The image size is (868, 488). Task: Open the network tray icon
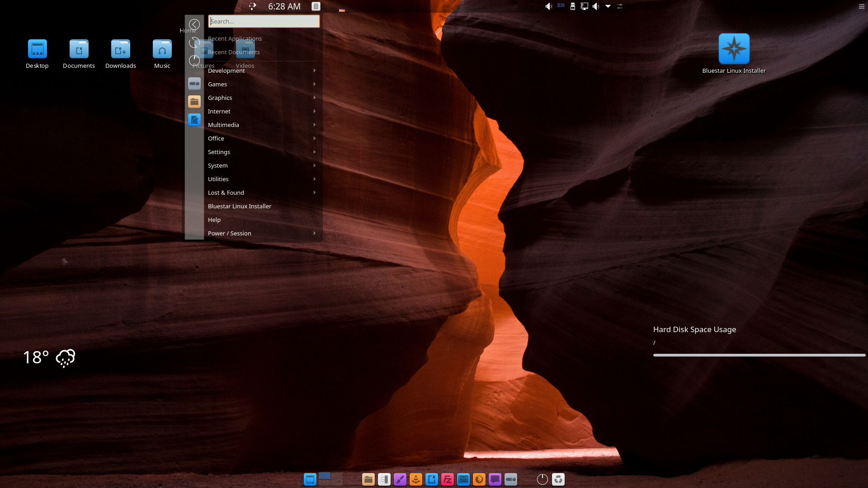point(585,6)
